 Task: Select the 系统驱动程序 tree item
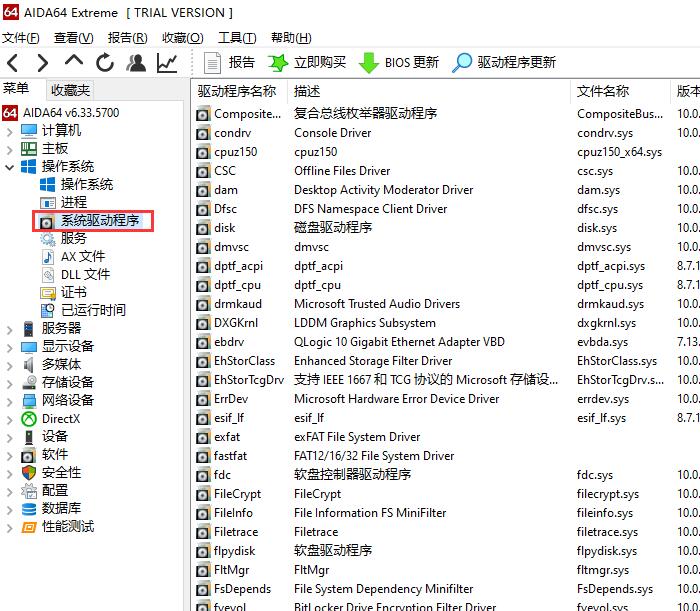[x=100, y=220]
